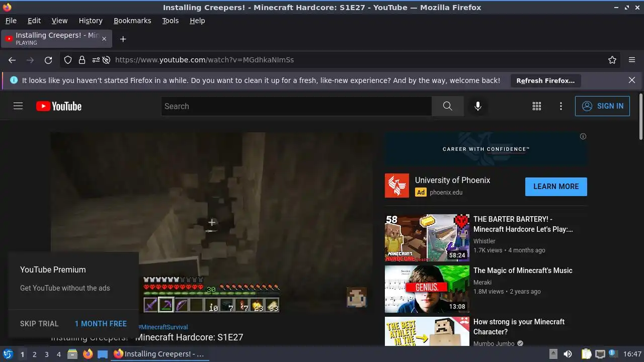Image resolution: width=644 pixels, height=362 pixels.
Task: Search with your voice microphone icon
Action: coord(478,106)
